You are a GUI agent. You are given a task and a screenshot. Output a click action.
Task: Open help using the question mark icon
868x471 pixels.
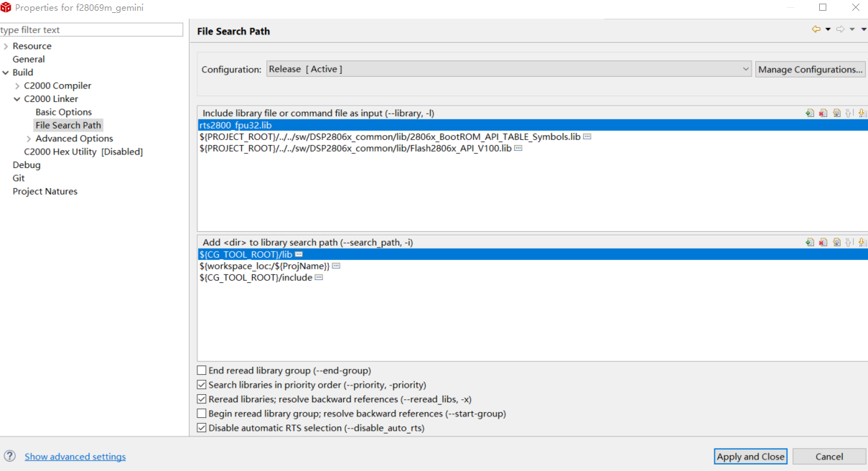point(10,457)
